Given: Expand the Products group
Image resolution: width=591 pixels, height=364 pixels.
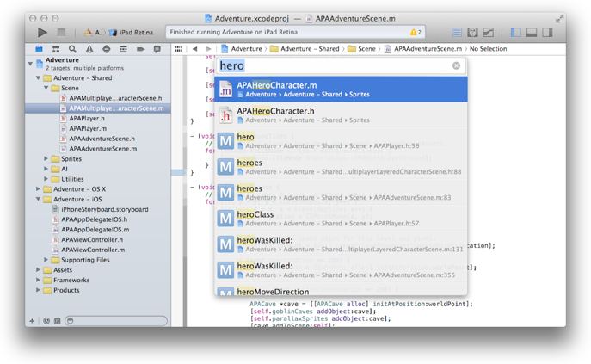Looking at the screenshot, I should point(38,290).
